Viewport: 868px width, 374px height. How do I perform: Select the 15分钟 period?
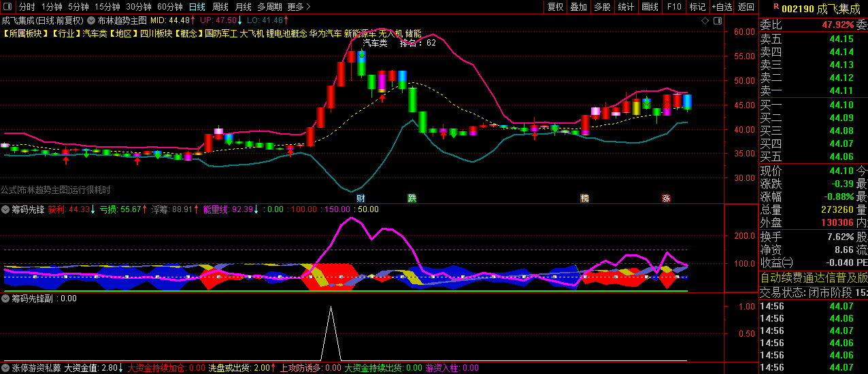tap(107, 7)
